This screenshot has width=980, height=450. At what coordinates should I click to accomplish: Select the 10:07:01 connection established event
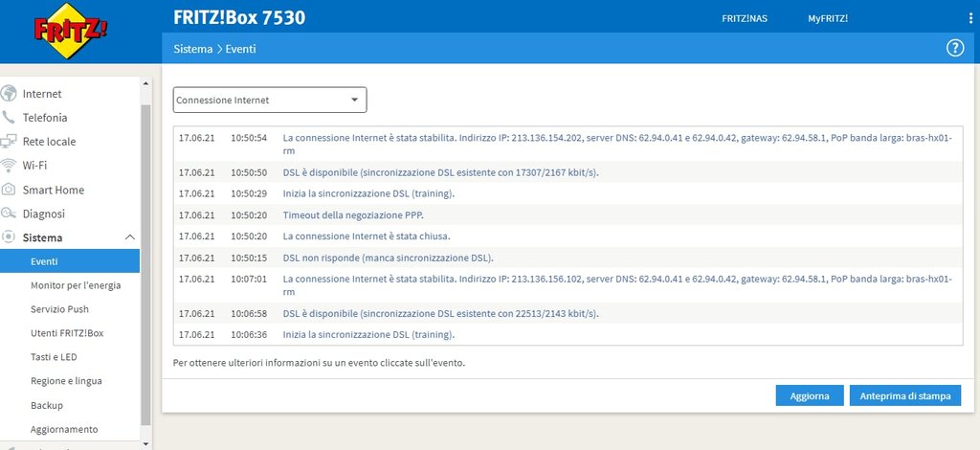coord(568,285)
